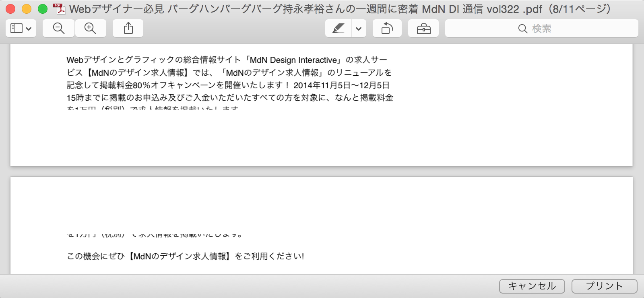This screenshot has width=644, height=298.
Task: Expand the sidebar view options chevron
Action: point(29,29)
